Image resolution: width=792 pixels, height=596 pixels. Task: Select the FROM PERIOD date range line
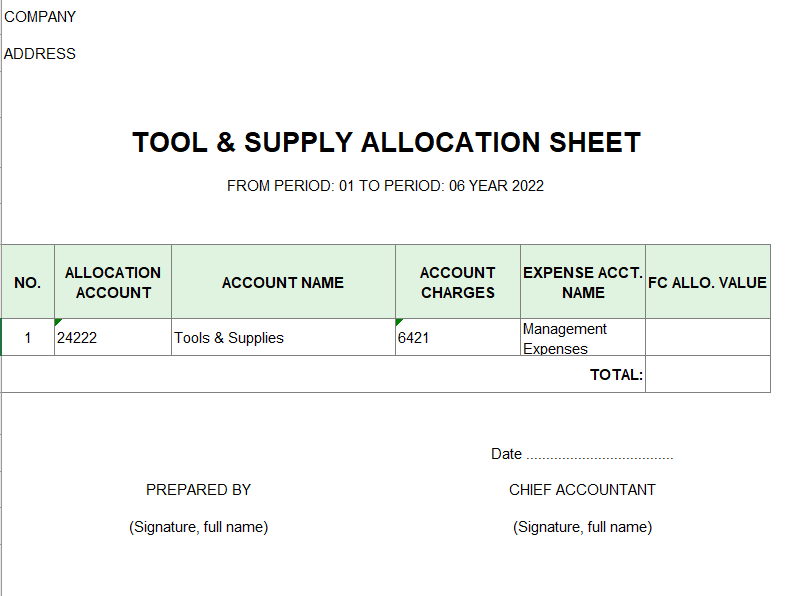pos(385,186)
